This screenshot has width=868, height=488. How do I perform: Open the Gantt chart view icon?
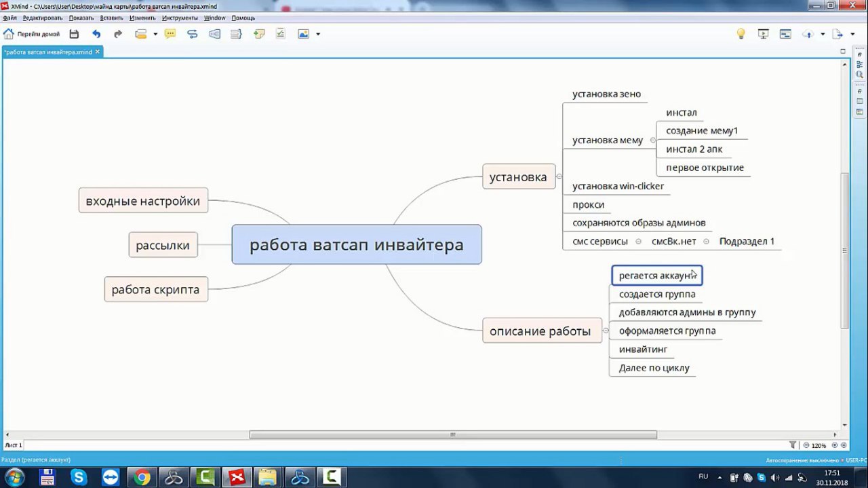(785, 34)
